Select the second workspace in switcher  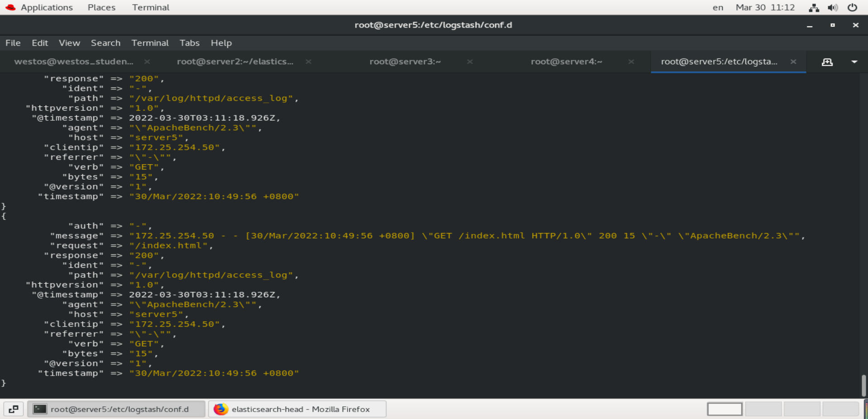[763, 409]
